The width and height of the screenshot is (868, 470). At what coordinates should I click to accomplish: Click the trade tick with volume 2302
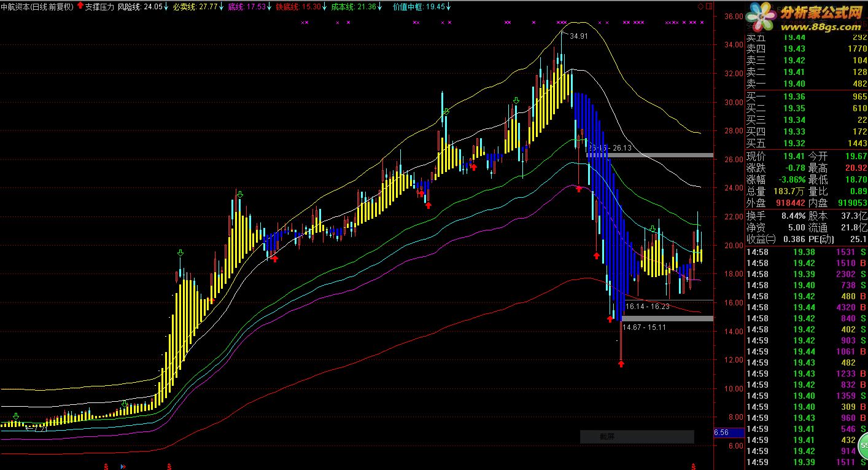coord(807,274)
